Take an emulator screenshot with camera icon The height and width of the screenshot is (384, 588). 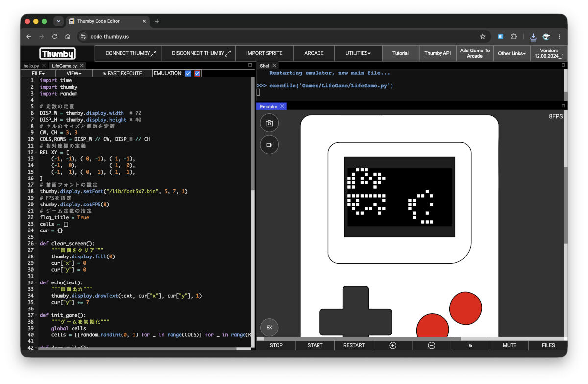click(269, 123)
